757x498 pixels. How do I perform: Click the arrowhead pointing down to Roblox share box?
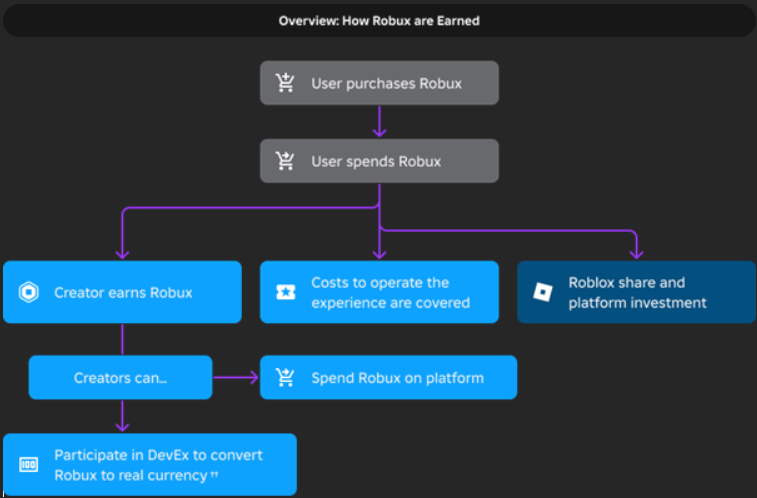tap(636, 252)
